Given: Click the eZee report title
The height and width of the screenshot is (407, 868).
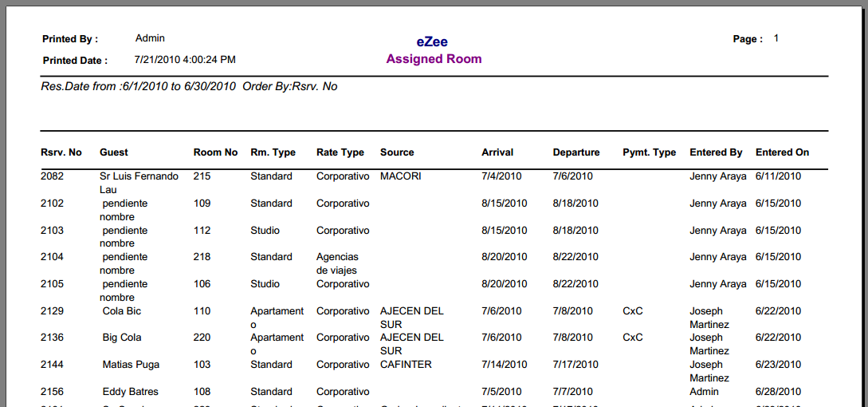Looking at the screenshot, I should point(432,41).
